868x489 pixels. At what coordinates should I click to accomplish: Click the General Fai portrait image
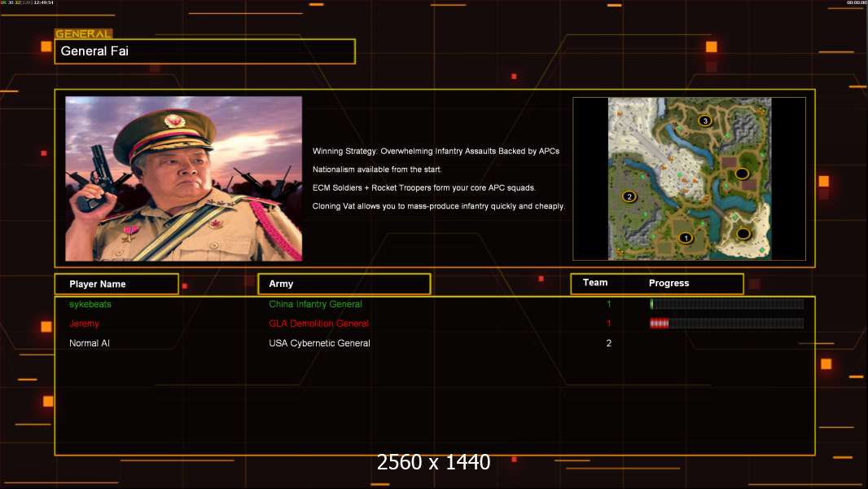click(x=184, y=178)
